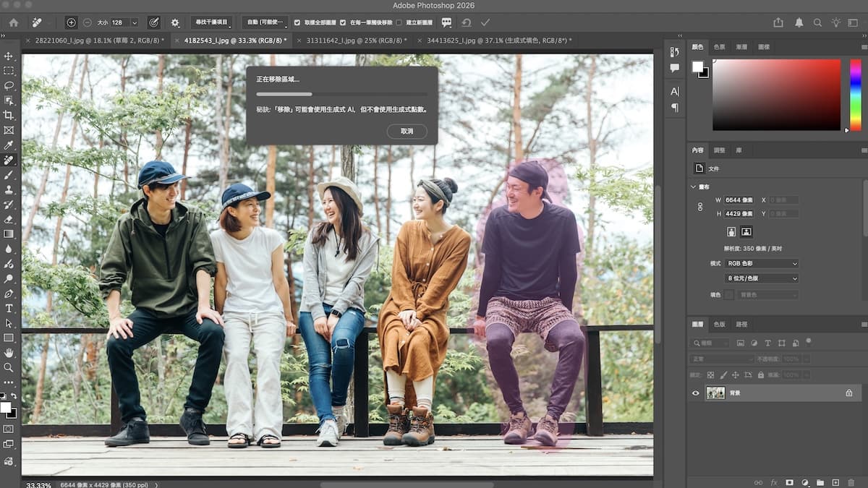Select the Crop tool

pos(9,115)
